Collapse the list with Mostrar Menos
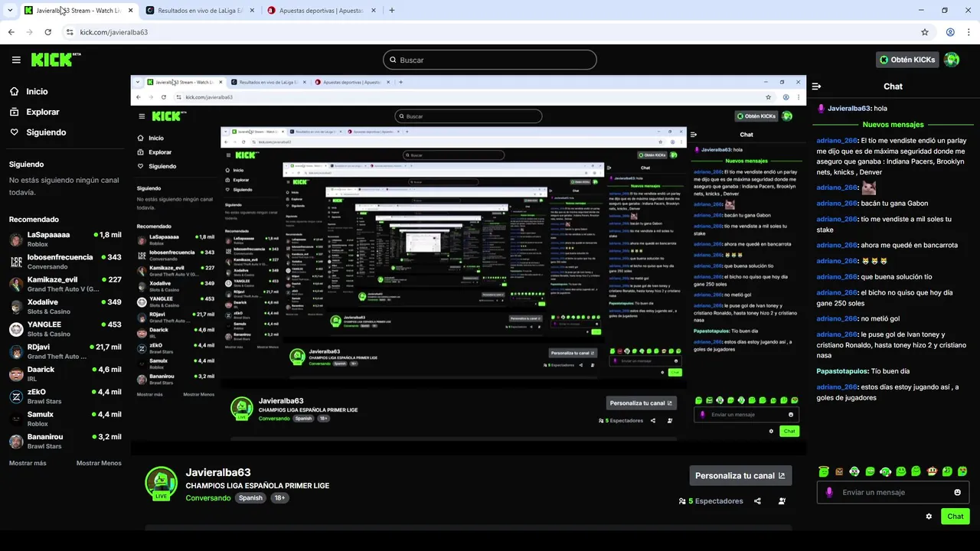Viewport: 980px width, 551px height. point(99,463)
